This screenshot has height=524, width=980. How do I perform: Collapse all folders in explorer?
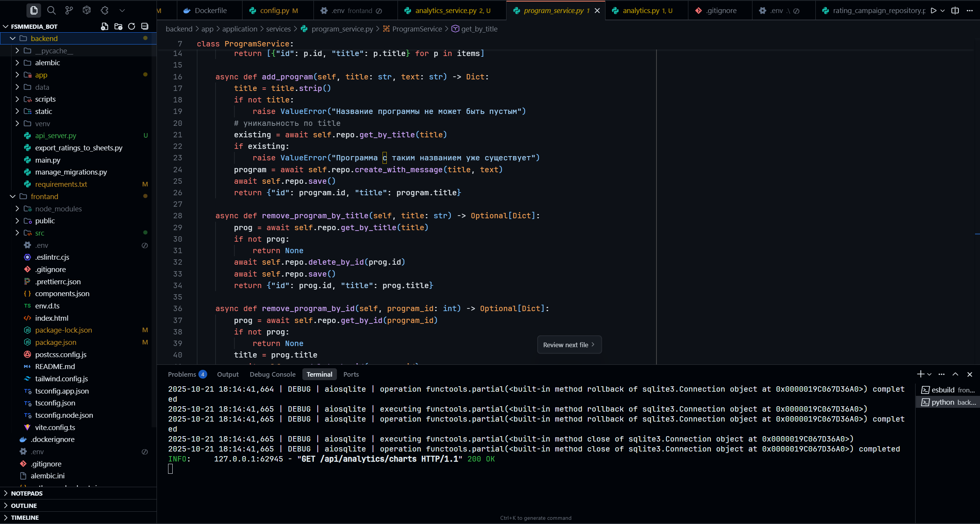pyautogui.click(x=145, y=26)
